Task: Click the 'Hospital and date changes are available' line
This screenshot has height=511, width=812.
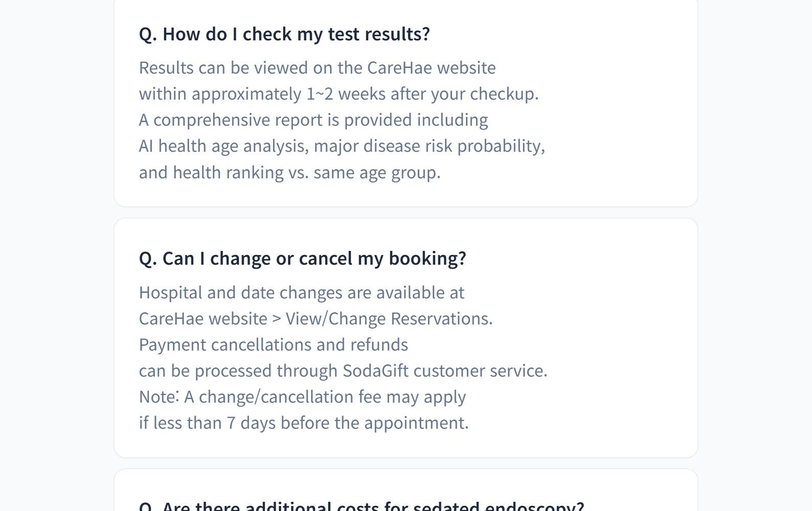Action: pos(301,293)
